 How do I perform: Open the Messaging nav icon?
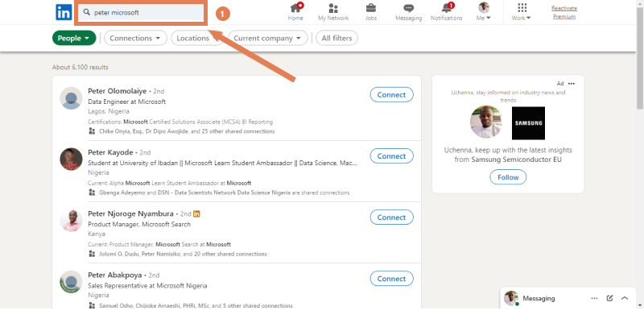(x=408, y=12)
